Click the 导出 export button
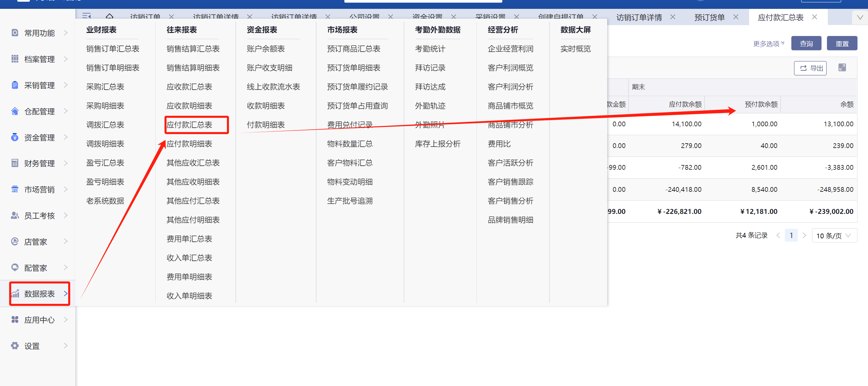The image size is (868, 386). (810, 68)
